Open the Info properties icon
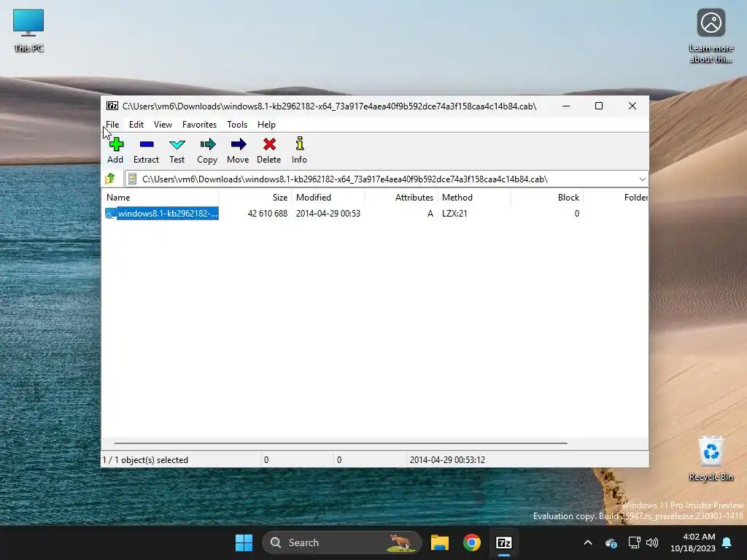Image resolution: width=747 pixels, height=560 pixels. (299, 144)
